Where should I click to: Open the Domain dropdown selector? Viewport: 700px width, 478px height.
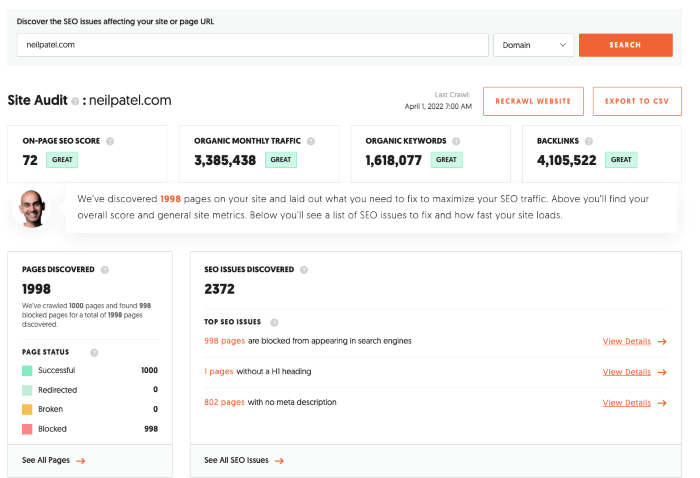coord(533,45)
